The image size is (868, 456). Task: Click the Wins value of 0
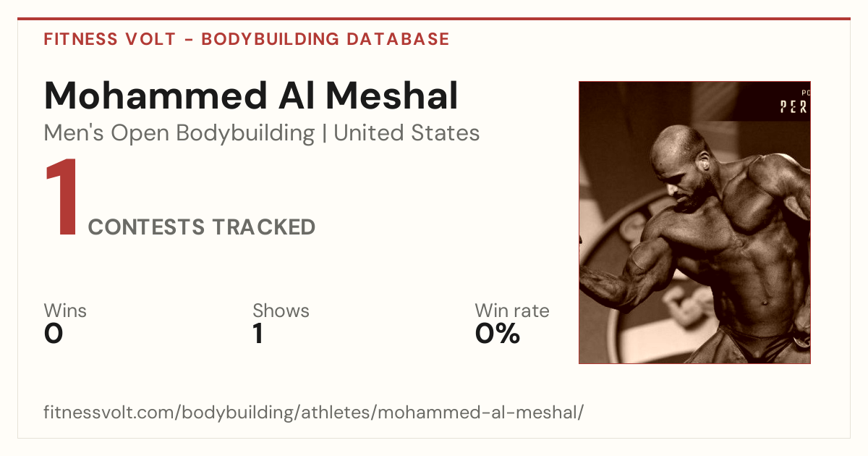pyautogui.click(x=54, y=334)
